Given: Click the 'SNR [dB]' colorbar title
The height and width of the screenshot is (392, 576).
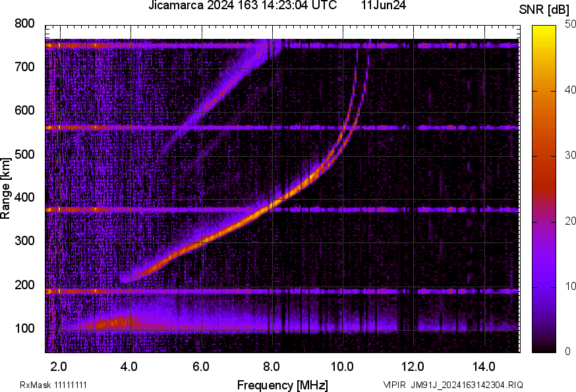Looking at the screenshot, I should tap(544, 10).
